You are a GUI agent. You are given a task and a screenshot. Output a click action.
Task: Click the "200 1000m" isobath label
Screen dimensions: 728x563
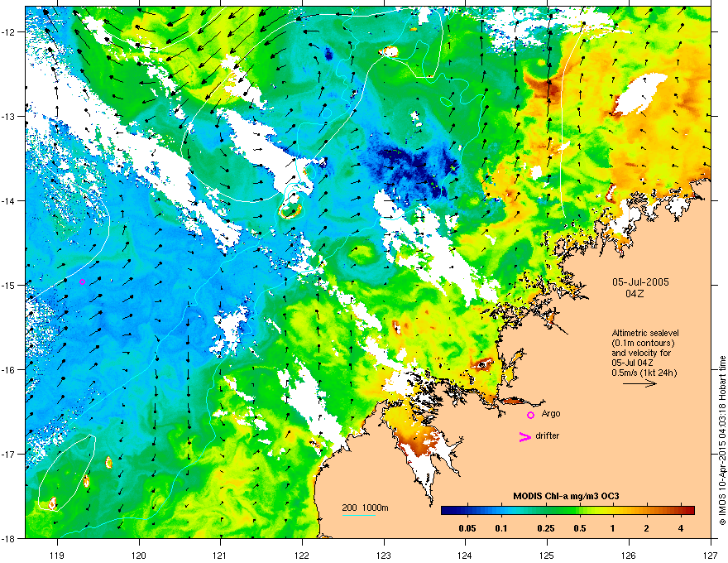click(x=365, y=508)
